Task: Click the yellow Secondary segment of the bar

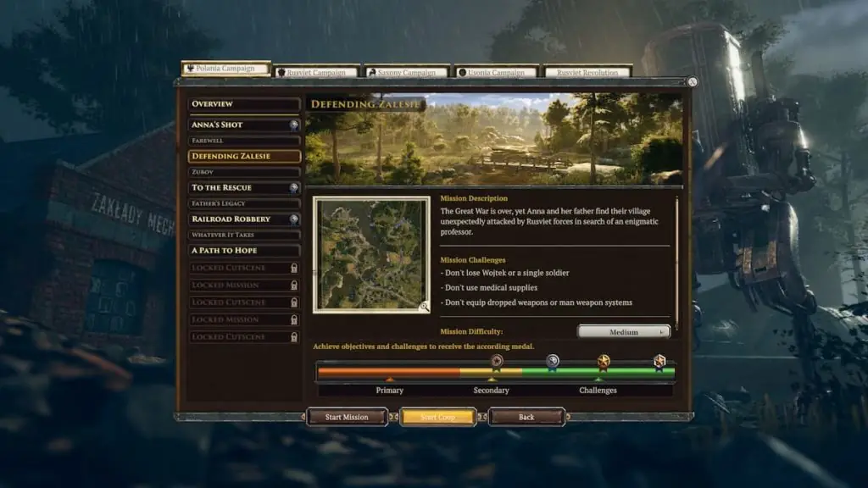Action: [491, 373]
